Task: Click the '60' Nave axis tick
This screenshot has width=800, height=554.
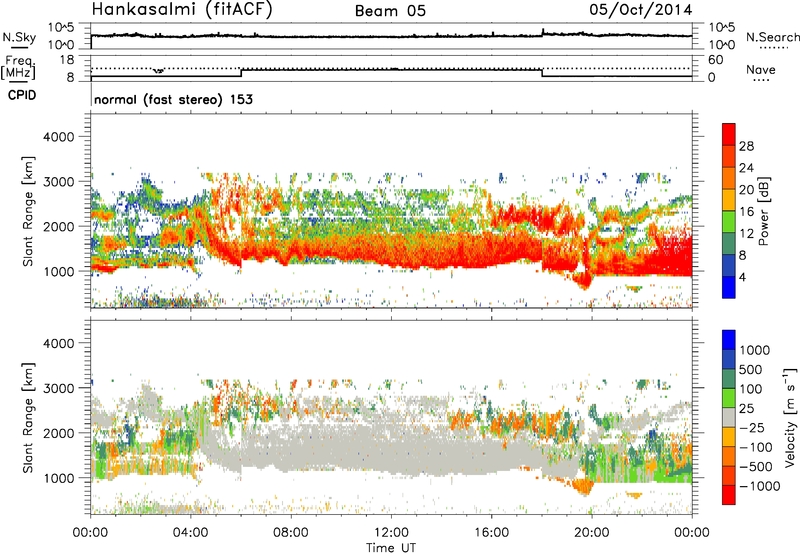Action: point(715,60)
